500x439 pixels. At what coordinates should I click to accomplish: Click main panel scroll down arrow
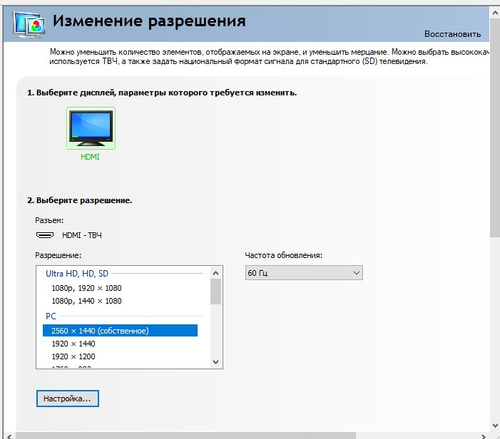pos(495,426)
